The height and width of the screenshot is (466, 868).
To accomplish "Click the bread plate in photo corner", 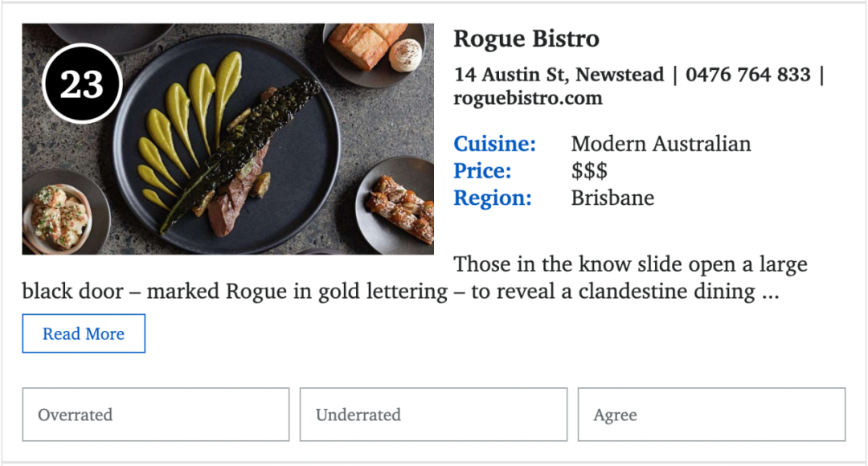I will click(x=375, y=51).
